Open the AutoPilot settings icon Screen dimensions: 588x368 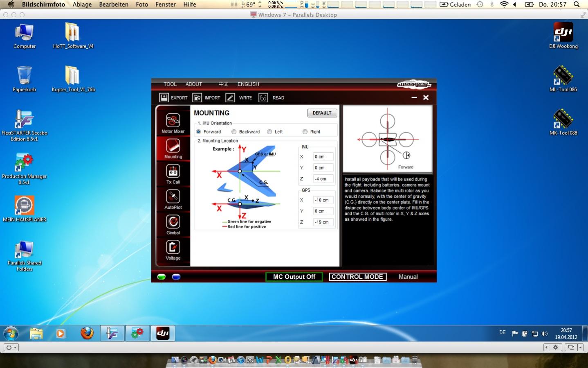(x=173, y=197)
